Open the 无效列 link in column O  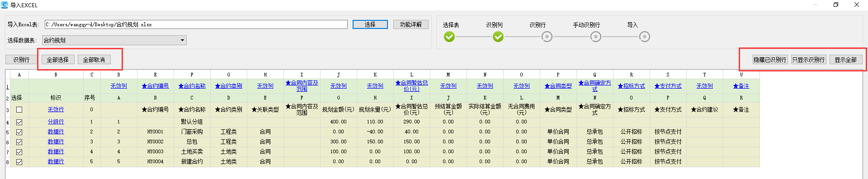coord(521,86)
